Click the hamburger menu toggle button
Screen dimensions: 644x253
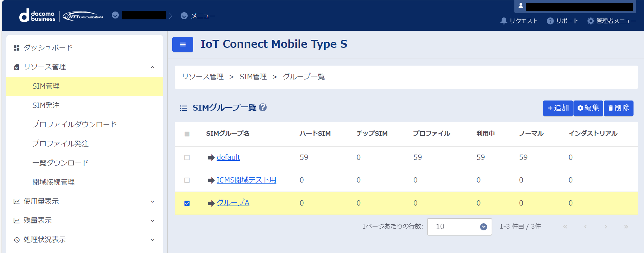pos(183,44)
